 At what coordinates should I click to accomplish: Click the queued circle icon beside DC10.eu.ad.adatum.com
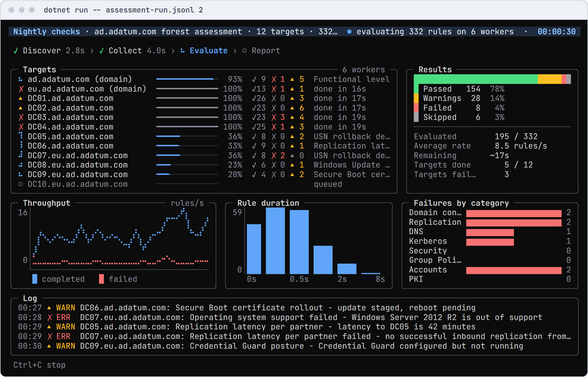click(21, 184)
